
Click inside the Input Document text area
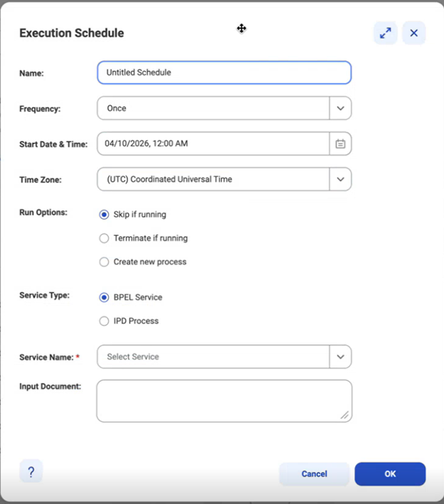point(224,401)
